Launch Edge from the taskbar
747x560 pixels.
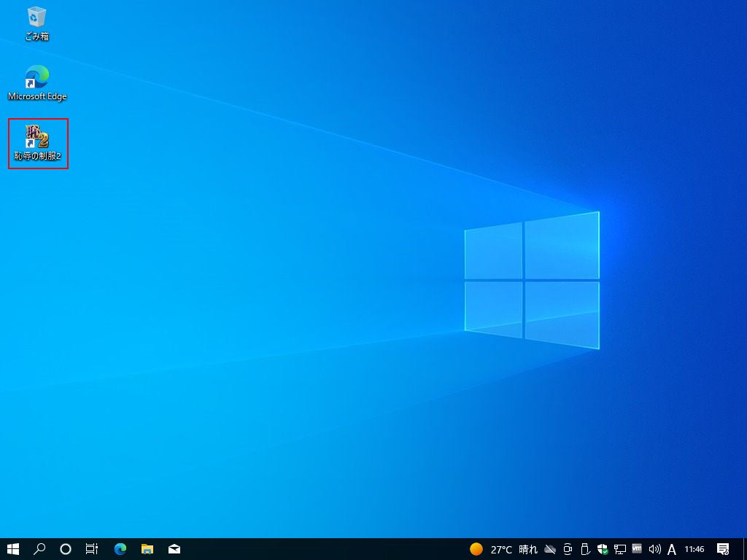click(120, 549)
